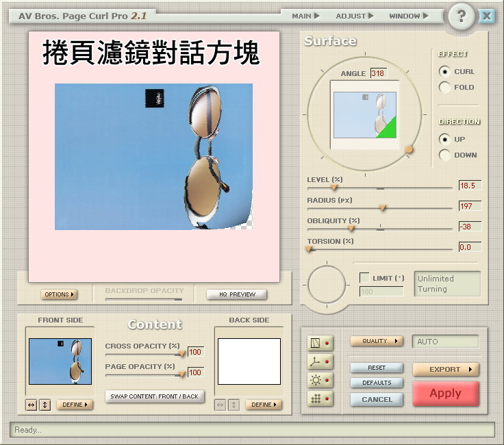504x445 pixels.
Task: Open the WINDOW menu
Action: (x=409, y=16)
